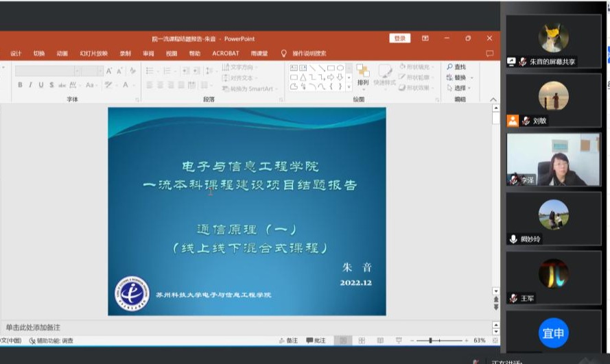Apply italic with the I icon
The height and width of the screenshot is (364, 610).
point(31,85)
